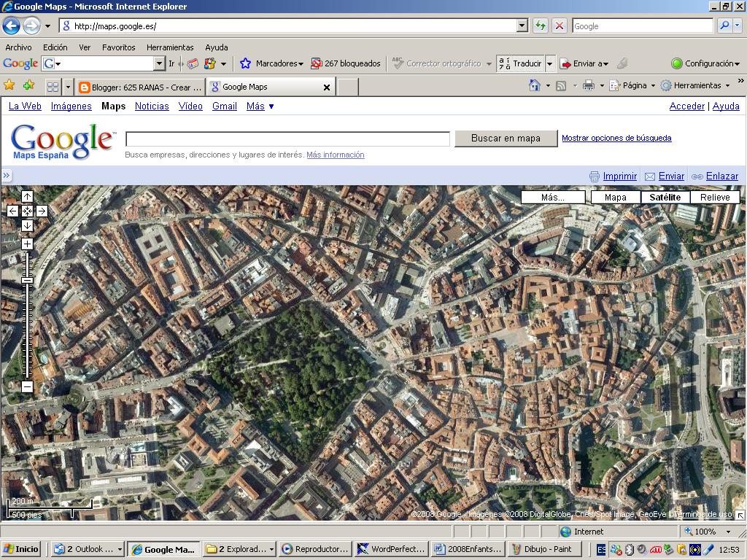Screen dimensions: 747x560
Task: Click the green Refresh page icon
Action: pyautogui.click(x=541, y=26)
